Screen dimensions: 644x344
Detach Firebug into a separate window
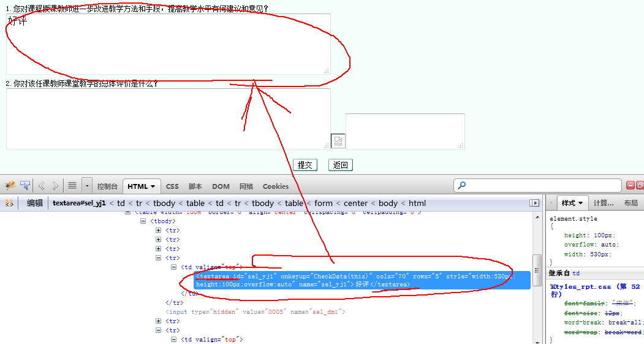pos(640,185)
